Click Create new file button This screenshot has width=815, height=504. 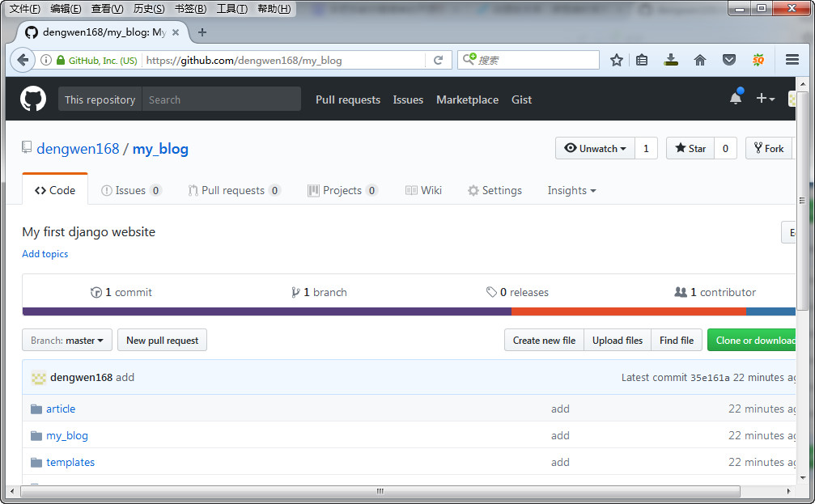pos(544,341)
